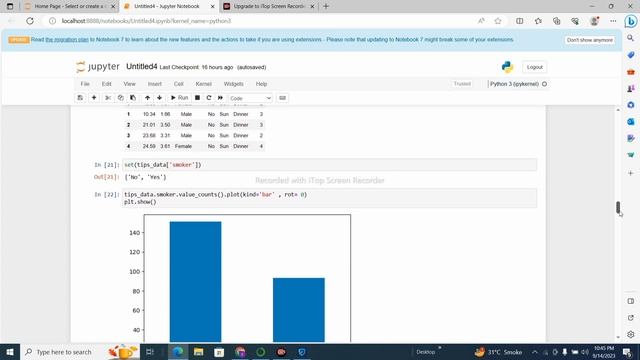Restart and run all cells icon

(220, 98)
